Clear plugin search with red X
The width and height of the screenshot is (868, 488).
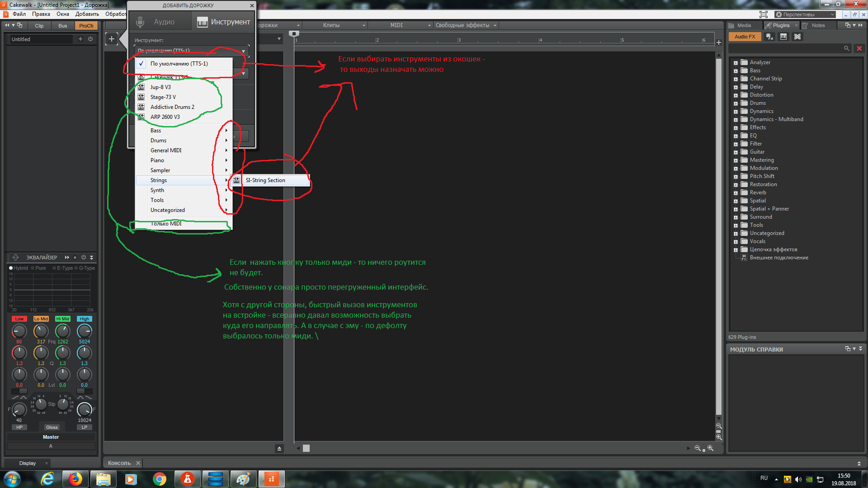point(859,48)
